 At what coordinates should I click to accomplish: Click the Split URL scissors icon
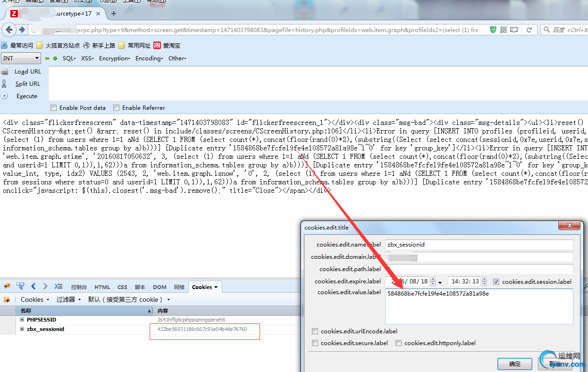(x=4, y=83)
